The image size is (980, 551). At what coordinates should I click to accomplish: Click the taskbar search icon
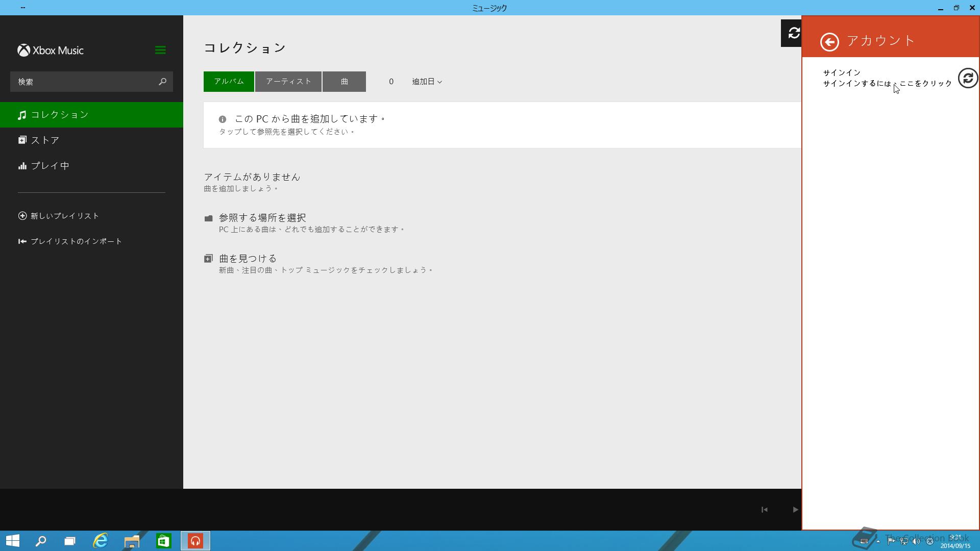click(x=41, y=541)
